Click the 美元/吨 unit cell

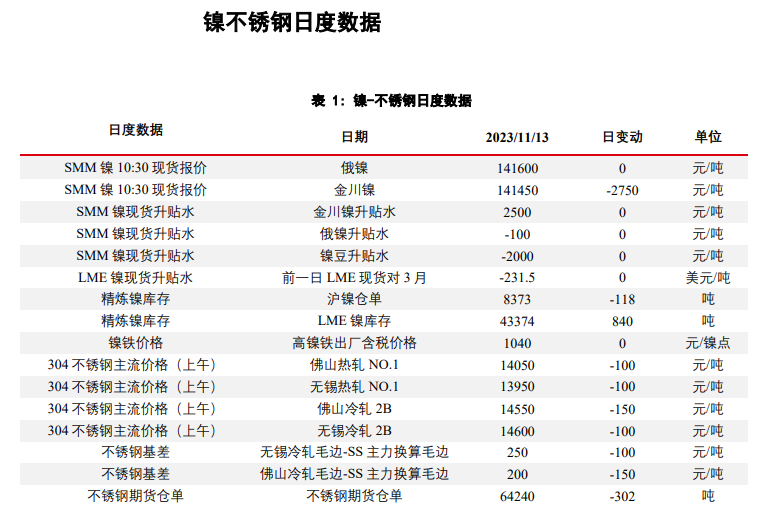(x=707, y=278)
